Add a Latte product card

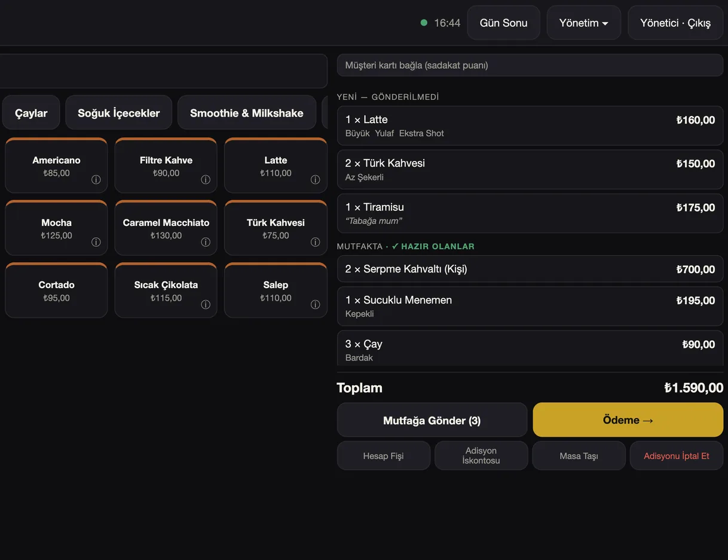[276, 166]
